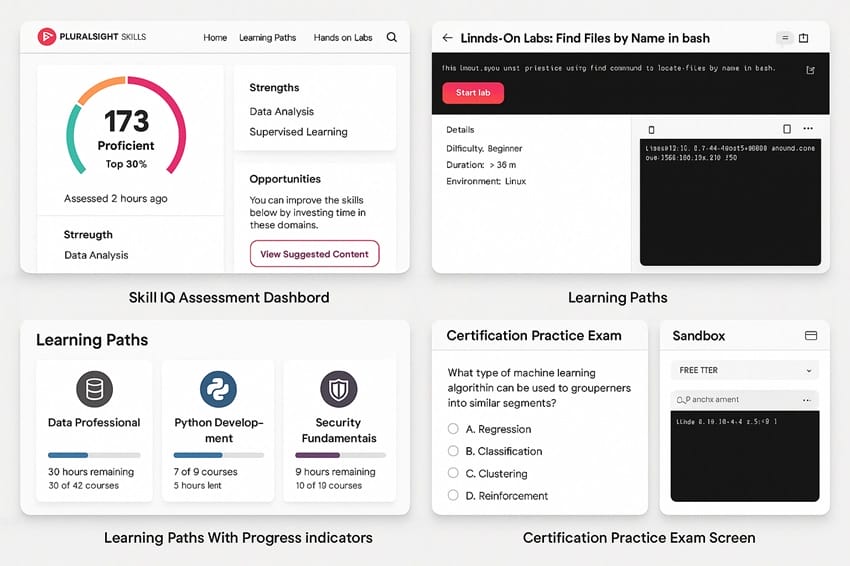Viewport: 850px width, 566px height.
Task: Click 'Duration: > 36 m' detail
Action: pos(481,165)
